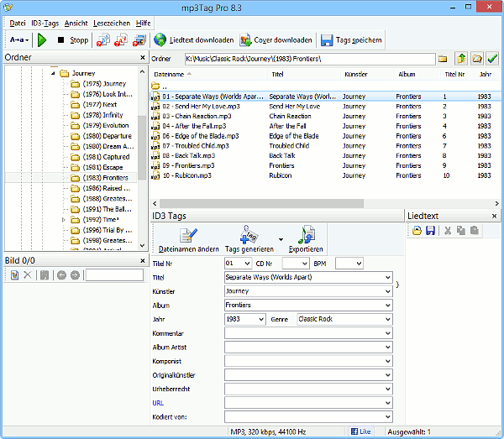Click the Facebook Like button
The width and height of the screenshot is (504, 439).
[360, 431]
